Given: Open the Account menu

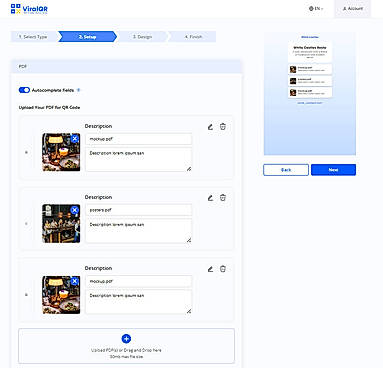Looking at the screenshot, I should [353, 8].
